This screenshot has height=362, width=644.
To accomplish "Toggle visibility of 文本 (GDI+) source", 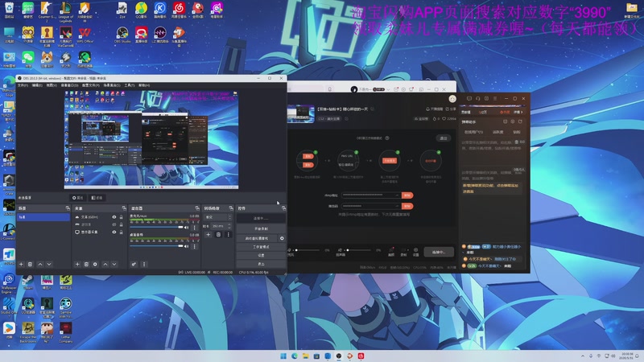I will [x=114, y=217].
